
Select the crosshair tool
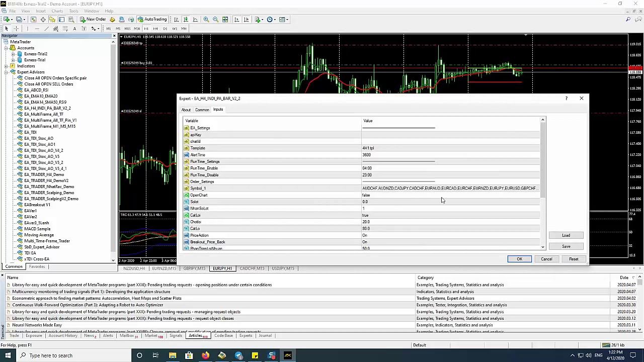(x=16, y=29)
